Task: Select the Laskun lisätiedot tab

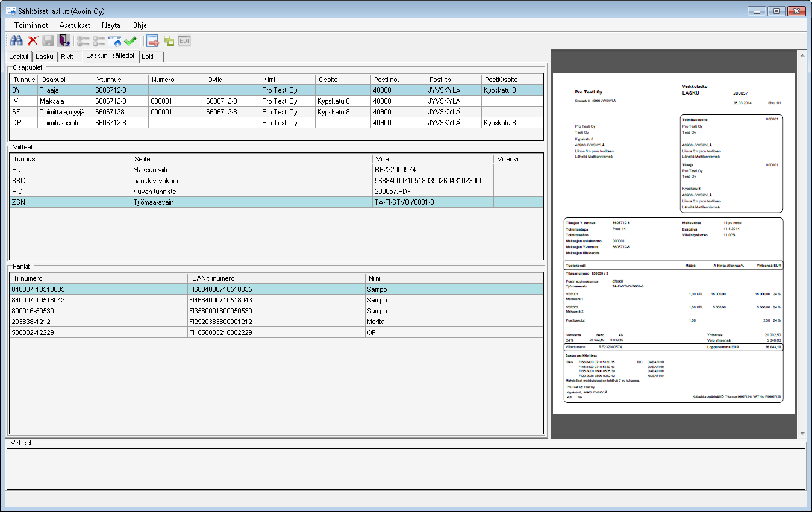Action: [x=110, y=55]
